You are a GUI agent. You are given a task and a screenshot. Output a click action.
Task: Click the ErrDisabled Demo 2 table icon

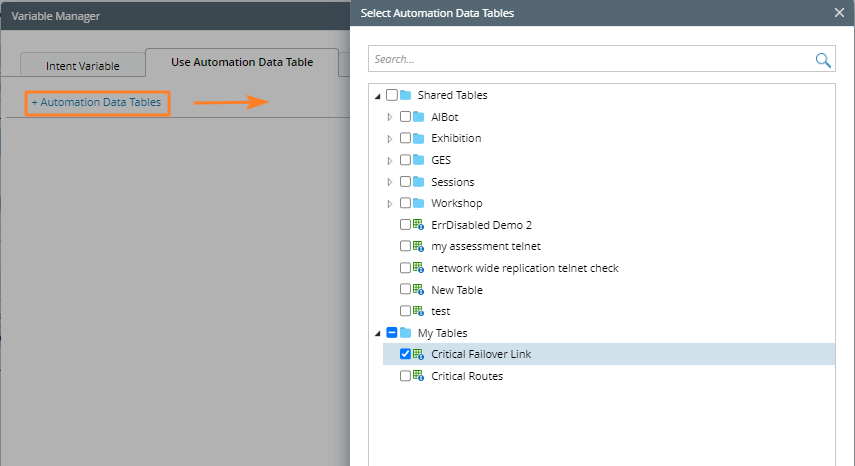(x=419, y=225)
